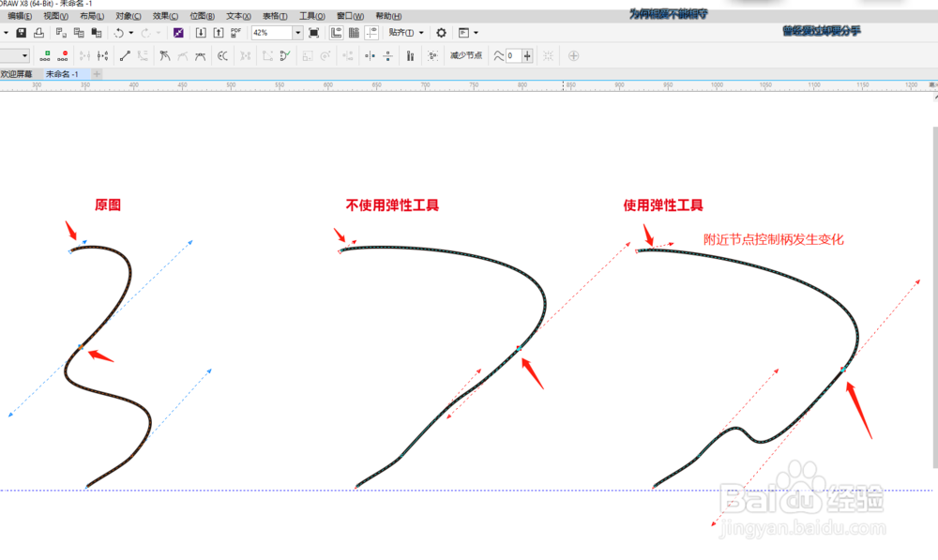Select the 使用弹性工具 text on canvas
Image resolution: width=938 pixels, height=560 pixels.
(x=663, y=205)
